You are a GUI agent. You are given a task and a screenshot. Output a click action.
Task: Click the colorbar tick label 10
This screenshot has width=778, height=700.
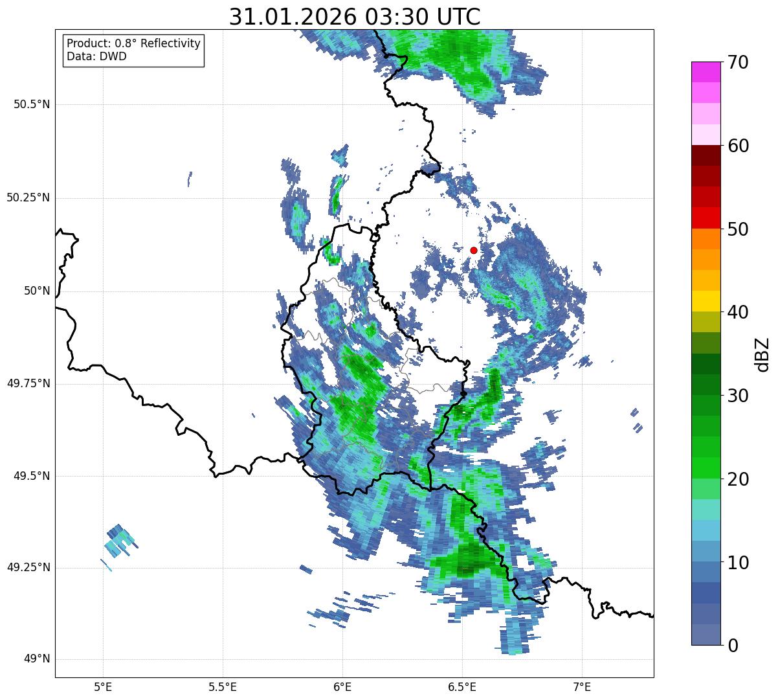click(739, 562)
